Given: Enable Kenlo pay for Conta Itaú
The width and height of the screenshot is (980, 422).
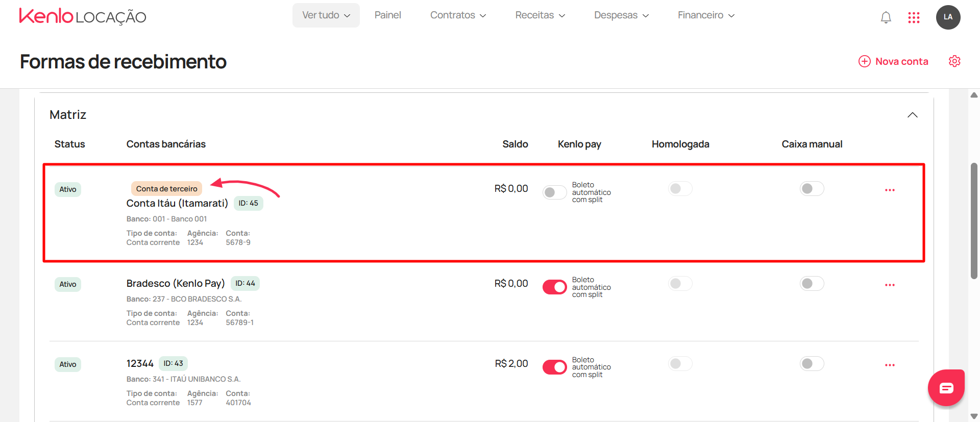Looking at the screenshot, I should pos(554,192).
